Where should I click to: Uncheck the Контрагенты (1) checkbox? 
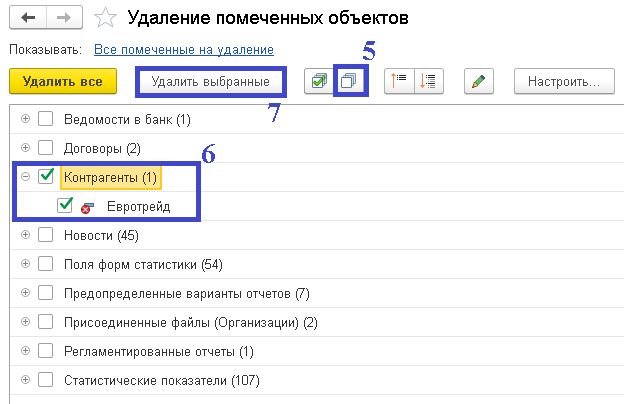click(x=46, y=176)
